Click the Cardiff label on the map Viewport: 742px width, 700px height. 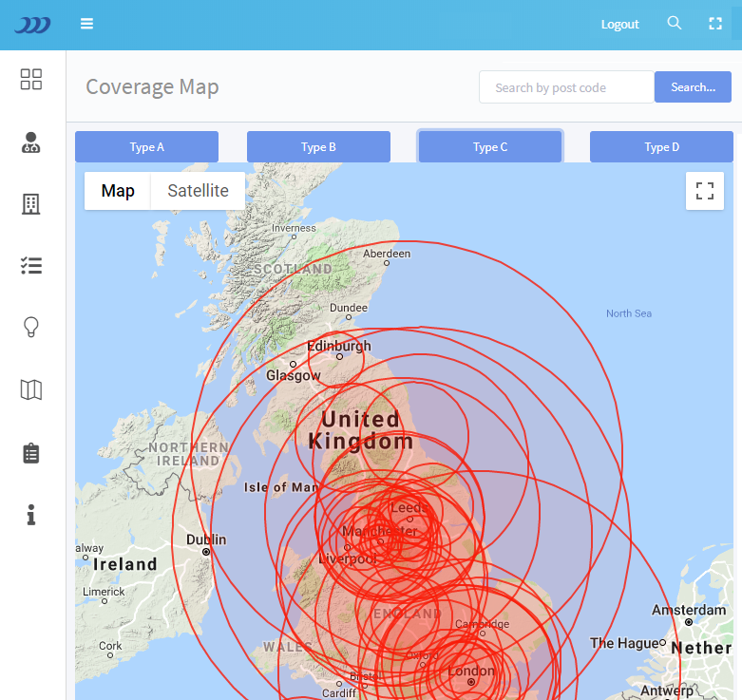pyautogui.click(x=339, y=693)
